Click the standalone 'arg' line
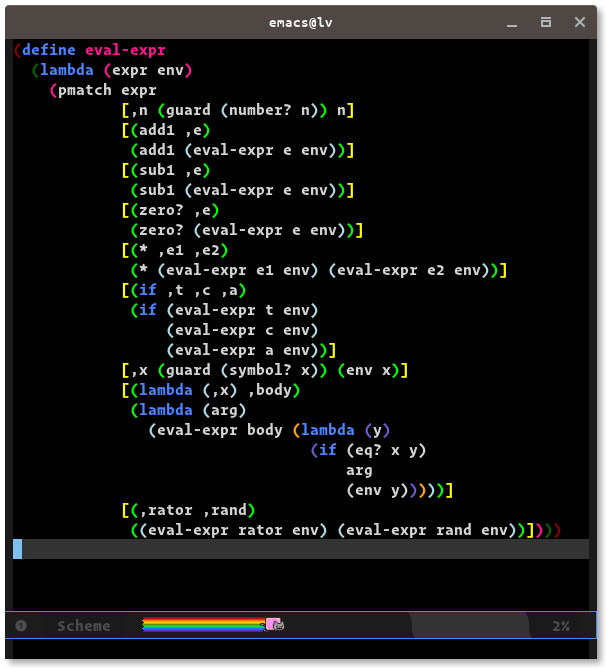This screenshot has width=606, height=668. tap(359, 470)
